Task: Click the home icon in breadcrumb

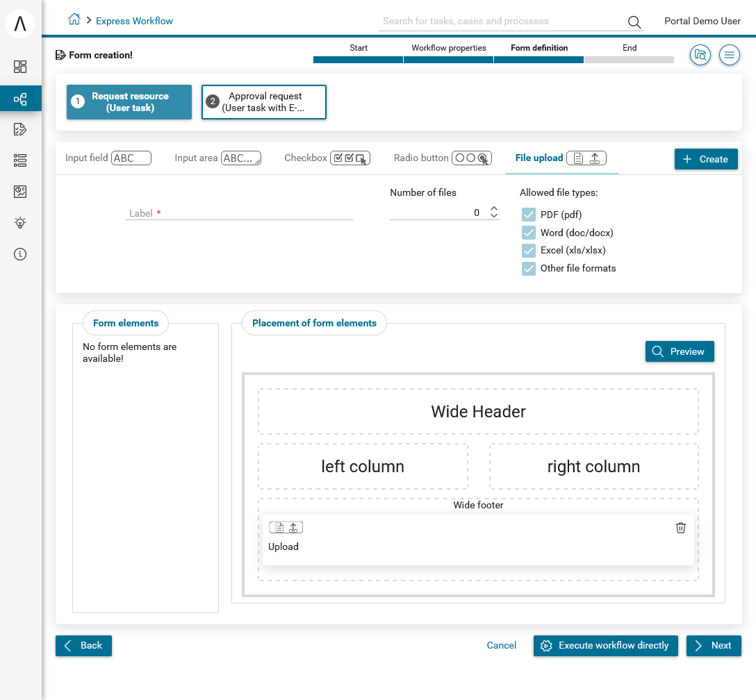Action: [74, 20]
